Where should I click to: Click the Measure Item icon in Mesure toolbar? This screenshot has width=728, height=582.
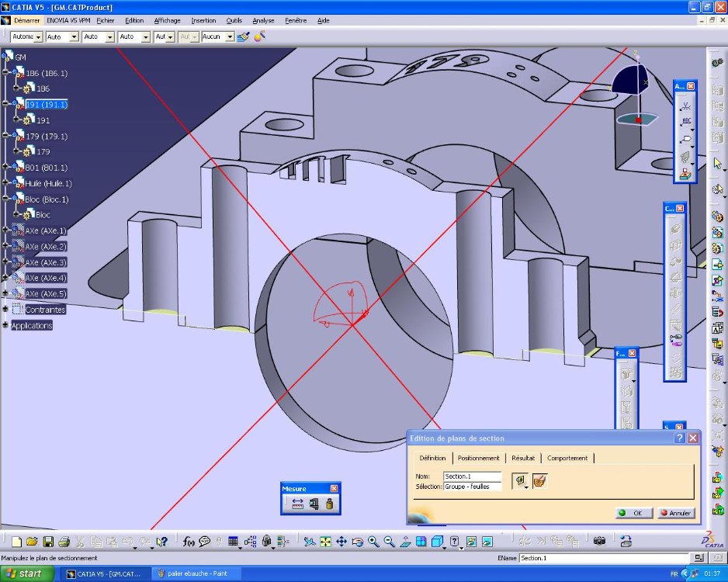(314, 504)
